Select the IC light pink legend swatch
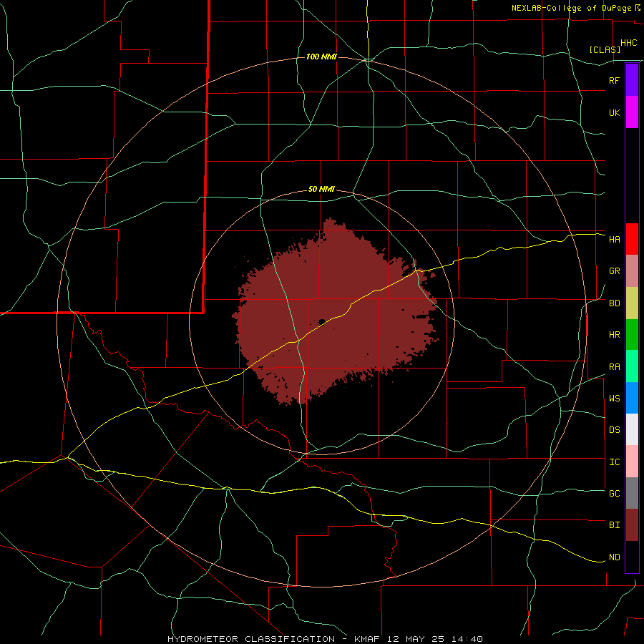The image size is (644, 644). [x=632, y=462]
